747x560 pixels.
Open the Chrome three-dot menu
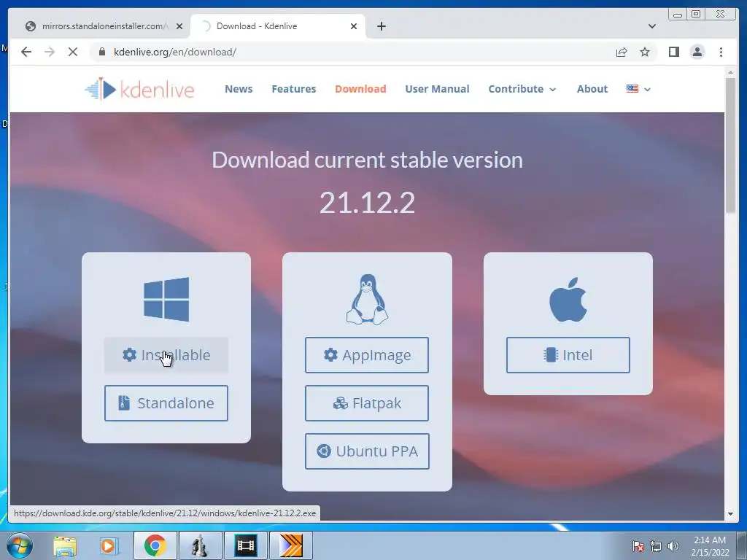(x=721, y=52)
